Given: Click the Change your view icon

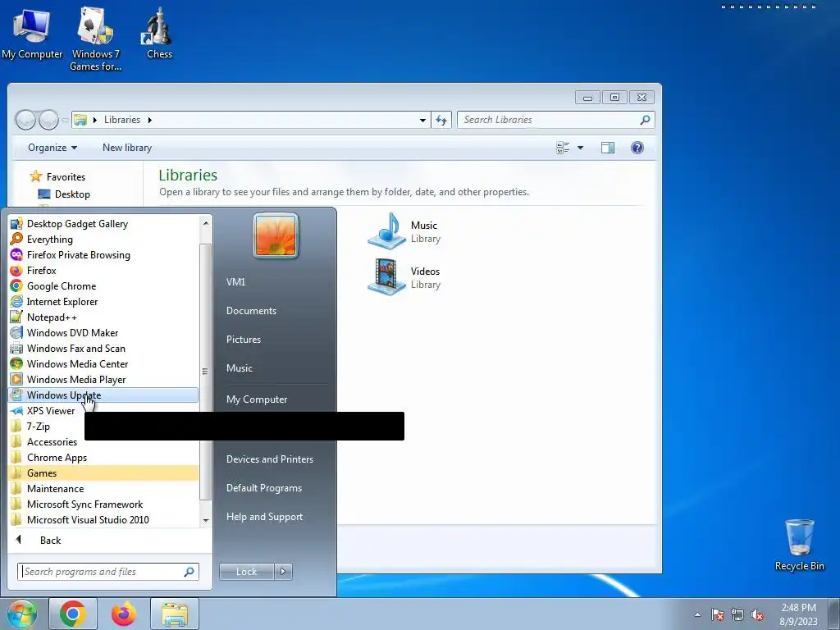Looking at the screenshot, I should click(x=563, y=148).
